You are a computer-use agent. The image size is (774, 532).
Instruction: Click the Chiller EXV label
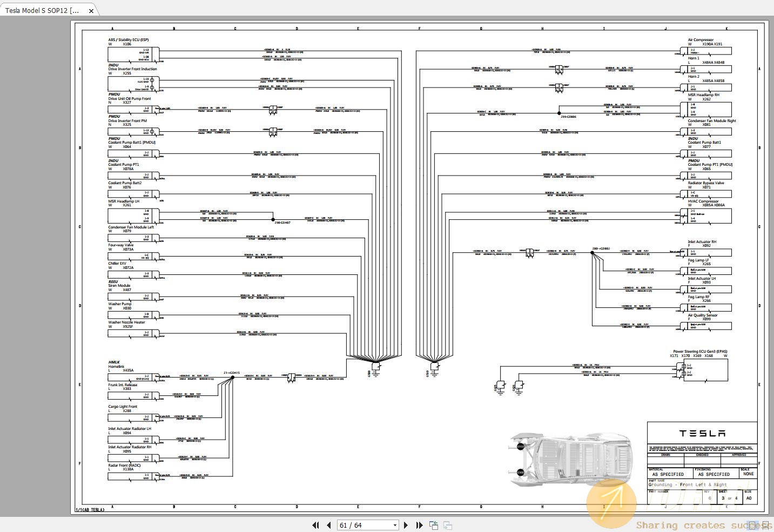tap(117, 264)
